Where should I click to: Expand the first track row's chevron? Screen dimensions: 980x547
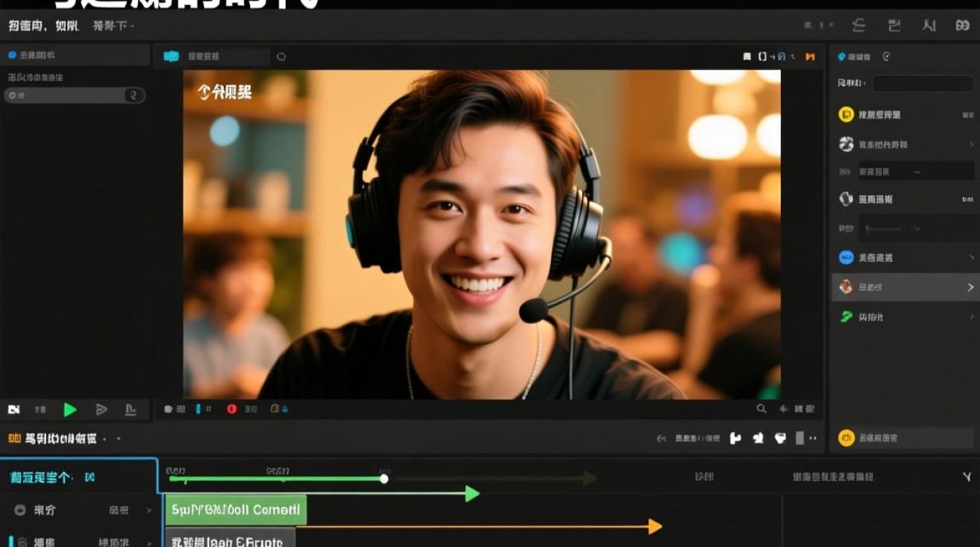pos(149,511)
